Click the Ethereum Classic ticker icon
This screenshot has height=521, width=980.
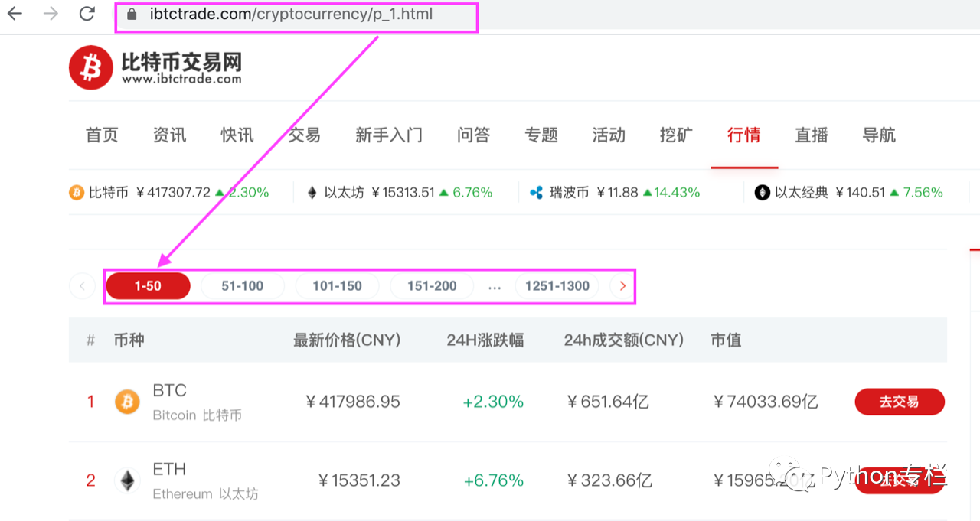click(x=762, y=193)
